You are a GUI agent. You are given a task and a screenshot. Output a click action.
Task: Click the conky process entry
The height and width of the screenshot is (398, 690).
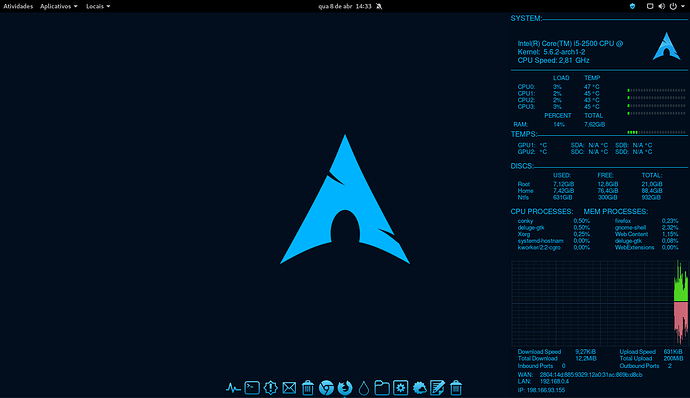(x=525, y=221)
